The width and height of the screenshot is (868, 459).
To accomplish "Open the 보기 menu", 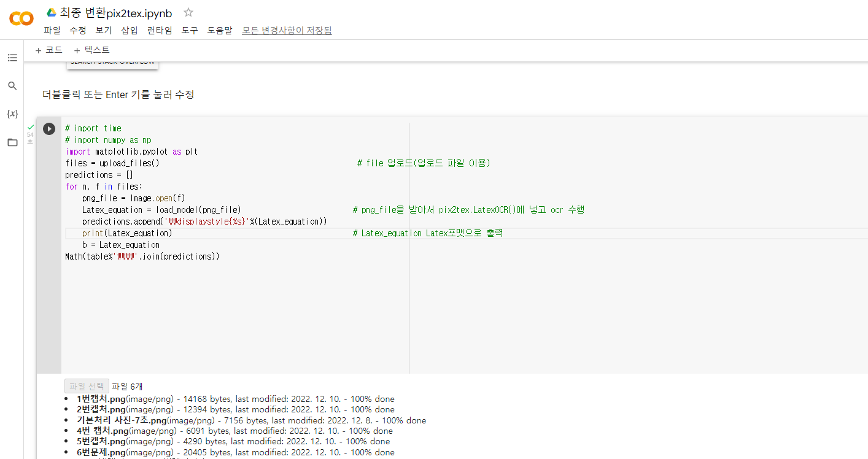I will 104,30.
